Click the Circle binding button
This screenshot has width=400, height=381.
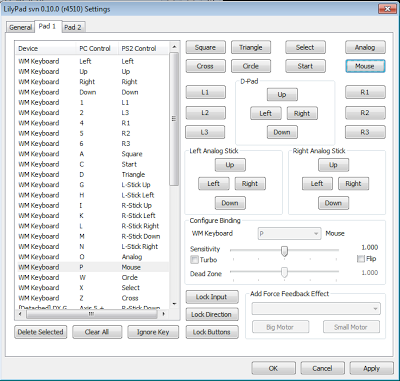coord(251,66)
